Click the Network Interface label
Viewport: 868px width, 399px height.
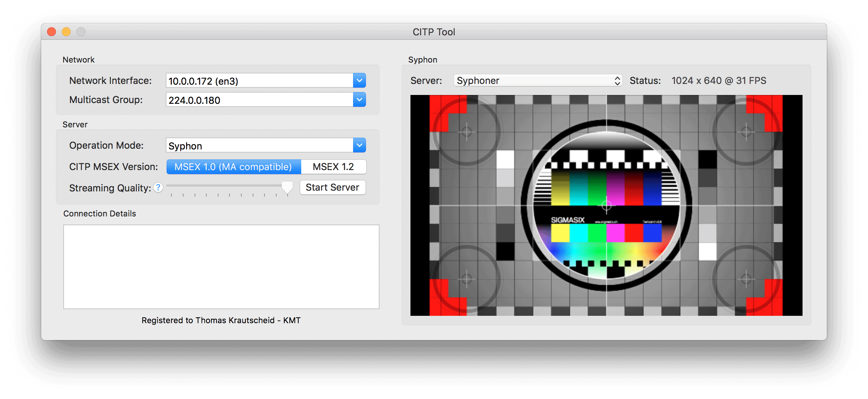[110, 81]
